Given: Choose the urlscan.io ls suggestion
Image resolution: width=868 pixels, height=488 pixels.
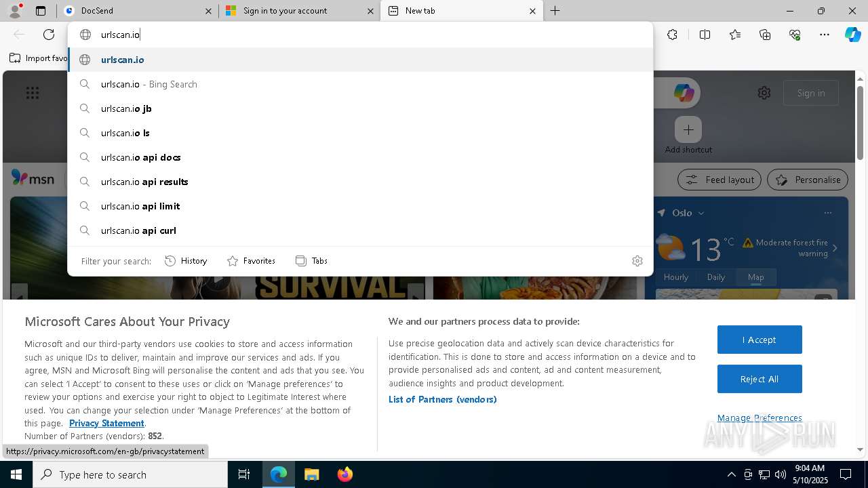Looking at the screenshot, I should tap(360, 133).
